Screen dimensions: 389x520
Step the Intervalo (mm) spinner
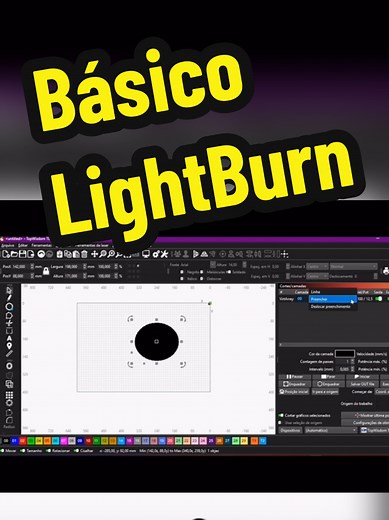[353, 369]
